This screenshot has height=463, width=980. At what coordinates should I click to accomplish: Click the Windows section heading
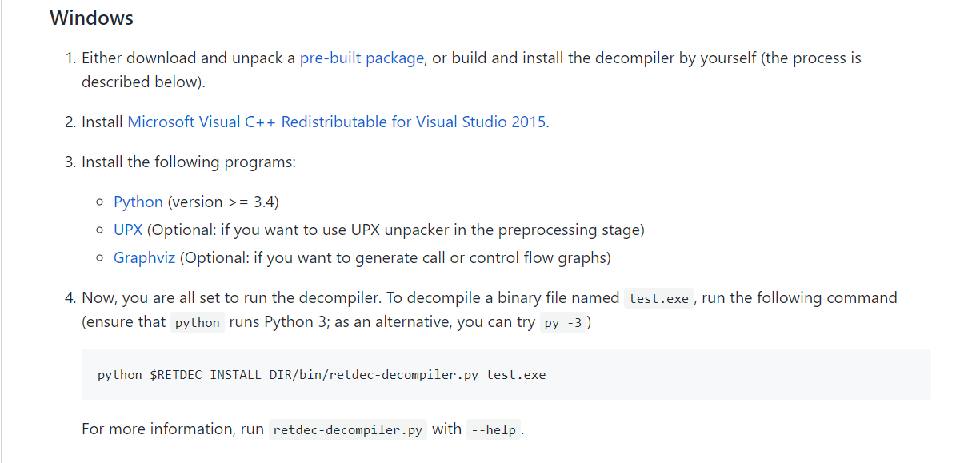coord(91,18)
